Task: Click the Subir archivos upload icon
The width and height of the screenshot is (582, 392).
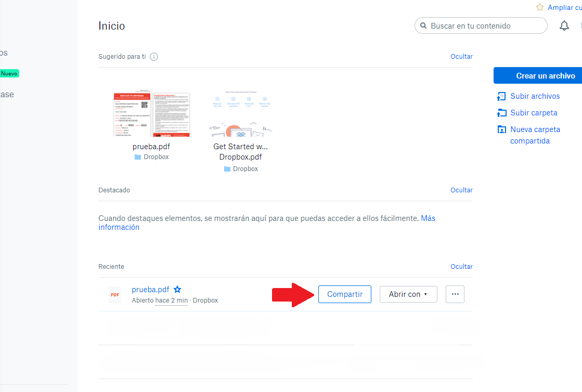Action: 501,96
